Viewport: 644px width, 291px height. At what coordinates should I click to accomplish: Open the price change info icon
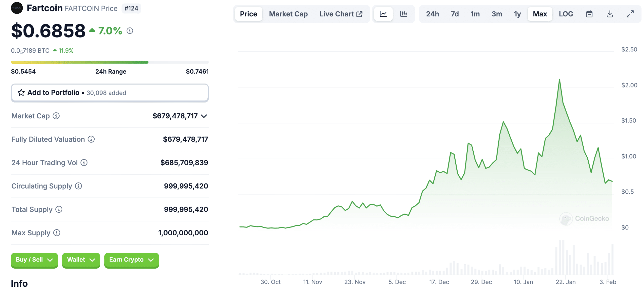tap(130, 31)
